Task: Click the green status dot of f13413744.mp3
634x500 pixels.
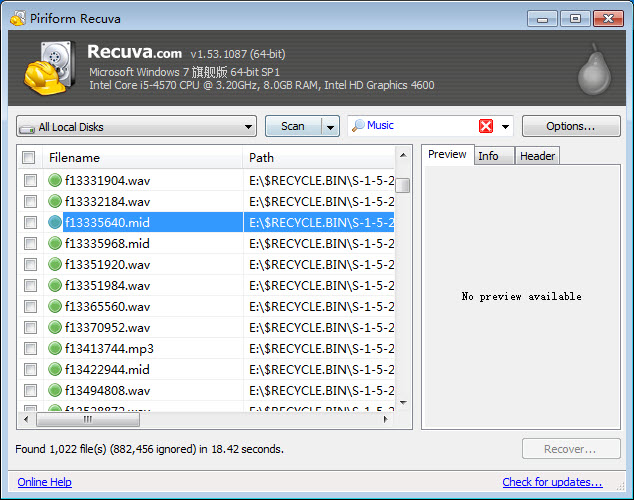Action: (x=55, y=348)
